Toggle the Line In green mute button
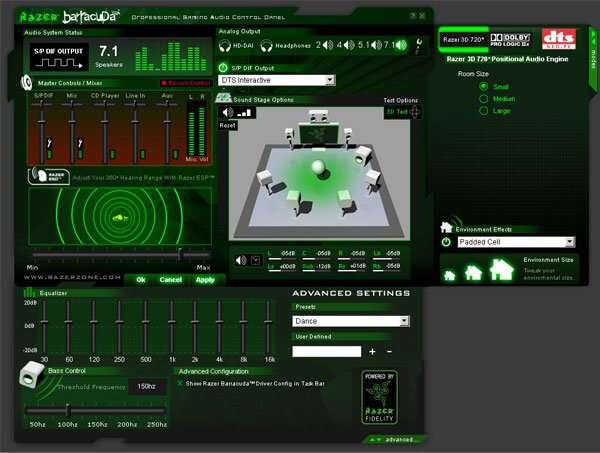600x453 pixels. 143,154
